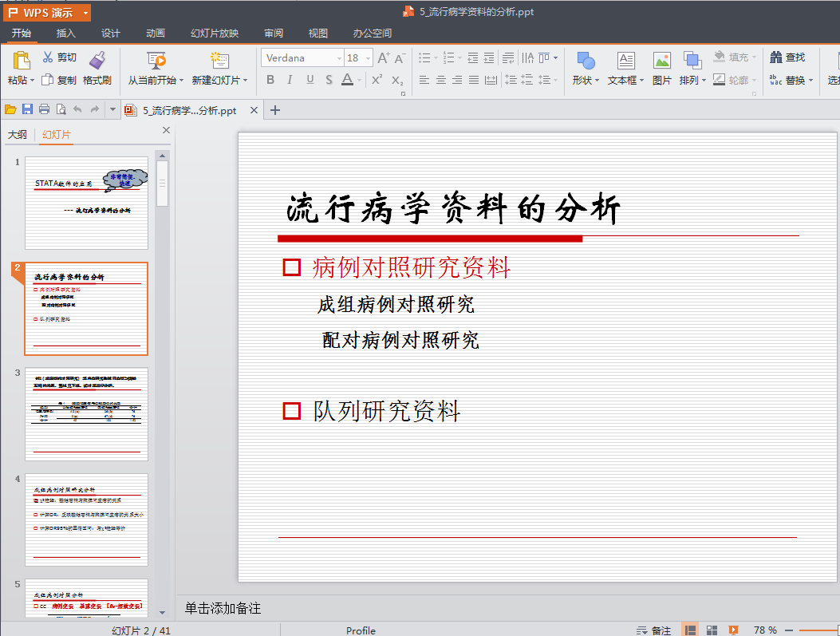Open the Verdana font name dropdown
The image size is (840, 636).
pyautogui.click(x=339, y=58)
